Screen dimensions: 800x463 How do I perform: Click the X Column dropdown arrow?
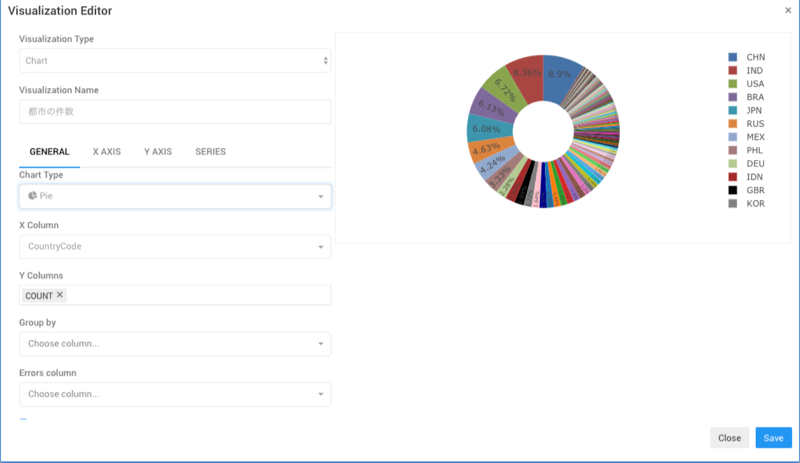coord(320,247)
